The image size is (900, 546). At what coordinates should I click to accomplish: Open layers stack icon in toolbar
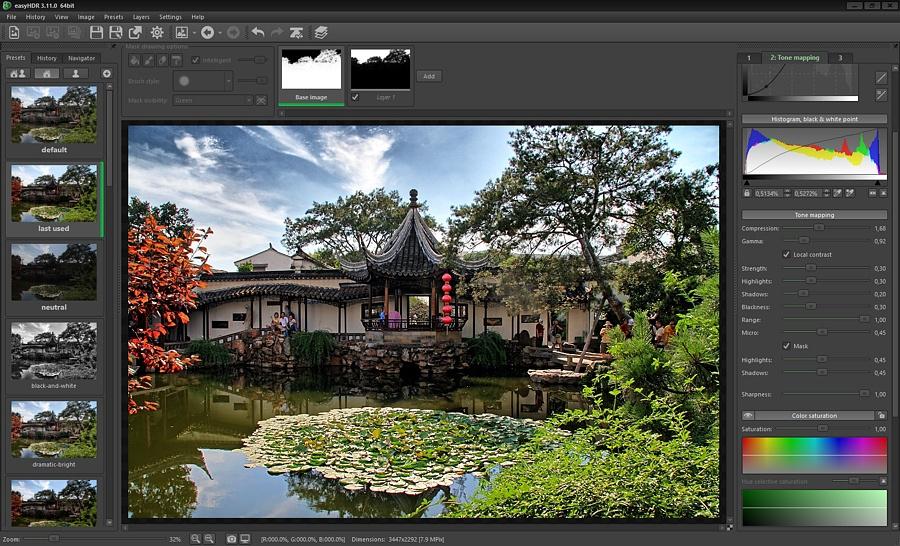[321, 33]
